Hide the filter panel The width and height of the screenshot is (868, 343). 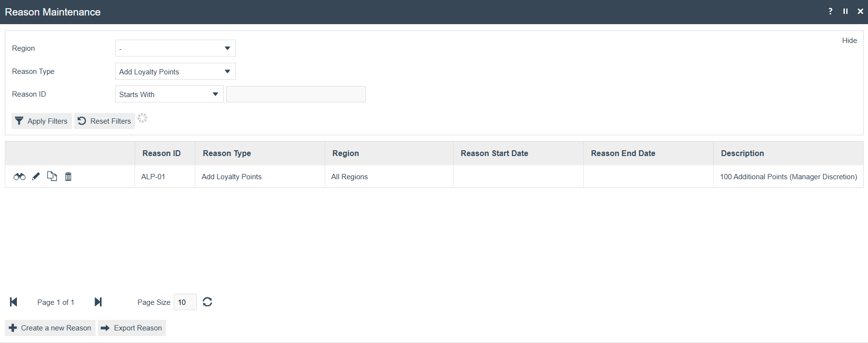pyautogui.click(x=849, y=41)
